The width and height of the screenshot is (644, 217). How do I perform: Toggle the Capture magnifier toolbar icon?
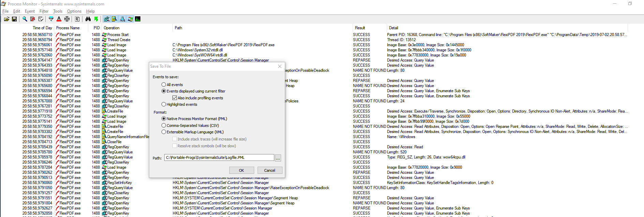click(x=25, y=19)
